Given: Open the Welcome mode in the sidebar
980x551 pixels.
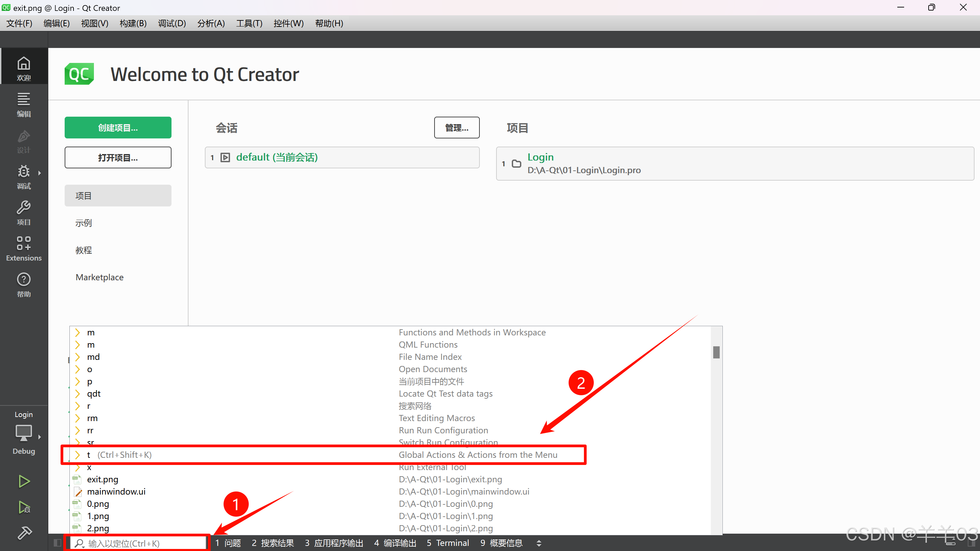Looking at the screenshot, I should pyautogui.click(x=23, y=68).
